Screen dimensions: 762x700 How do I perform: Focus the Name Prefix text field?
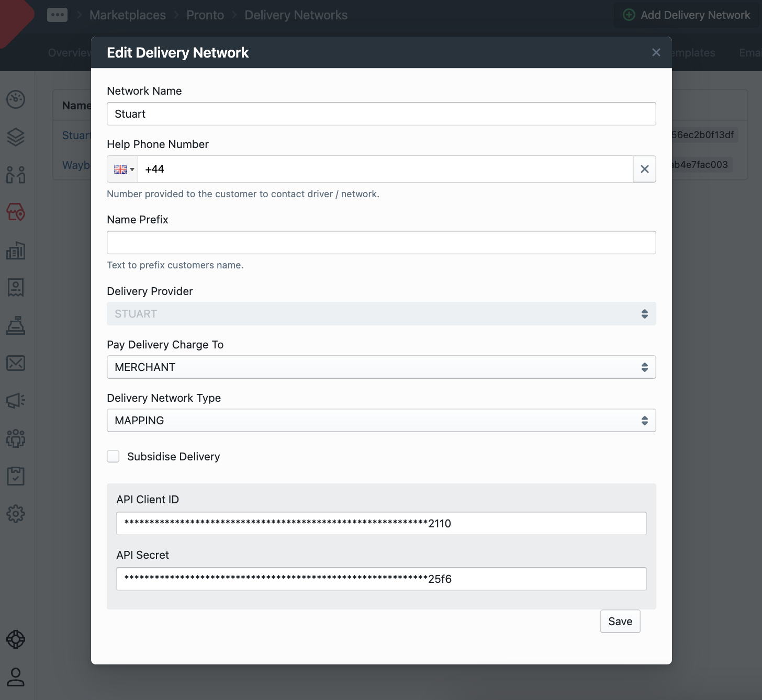pos(381,243)
